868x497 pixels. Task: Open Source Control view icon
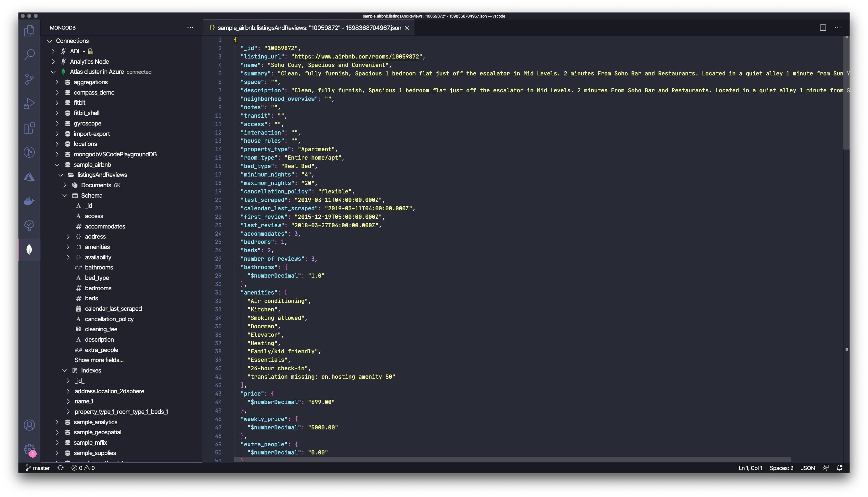(x=29, y=79)
